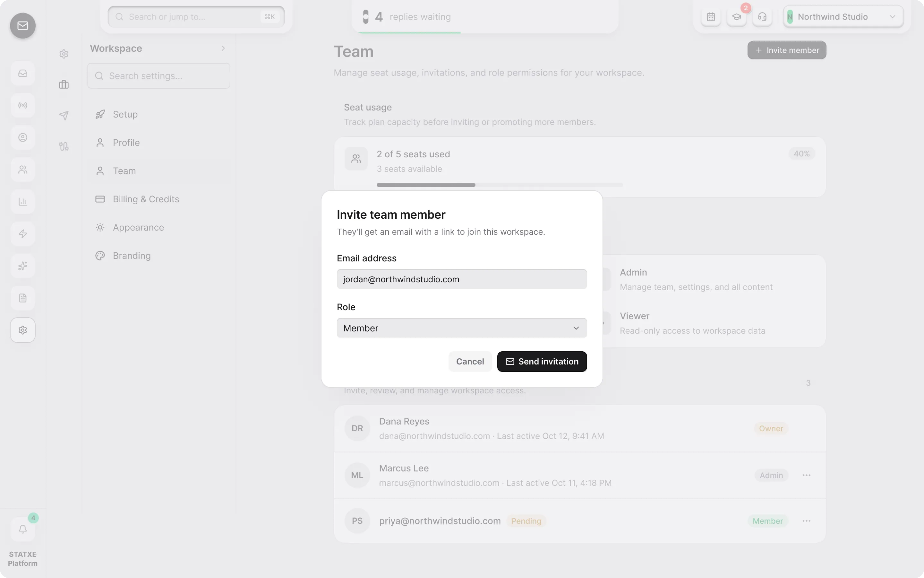Open the people group icon in sidebar
The width and height of the screenshot is (924, 578).
(x=22, y=169)
